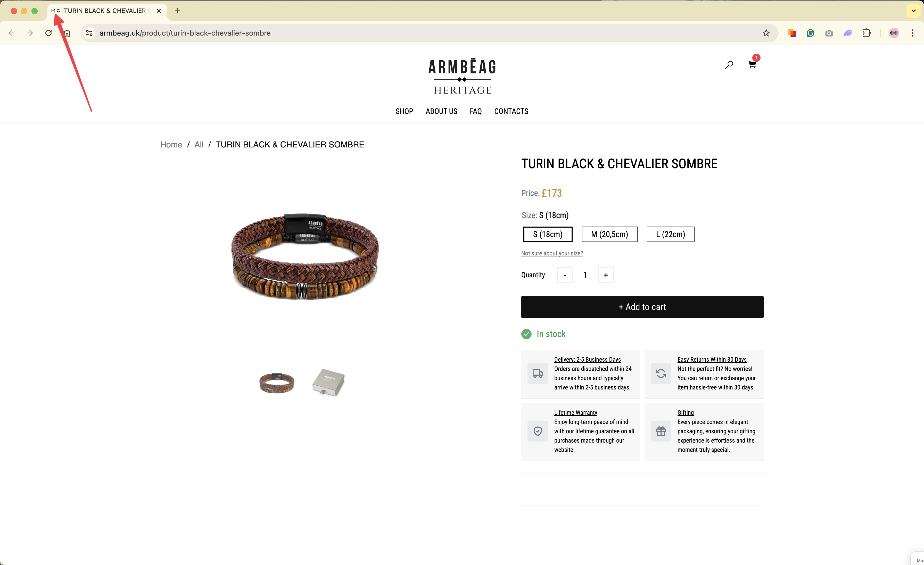Screen dimensions: 924x565
Task: Click the Grammarly extension icon
Action: [x=810, y=33]
